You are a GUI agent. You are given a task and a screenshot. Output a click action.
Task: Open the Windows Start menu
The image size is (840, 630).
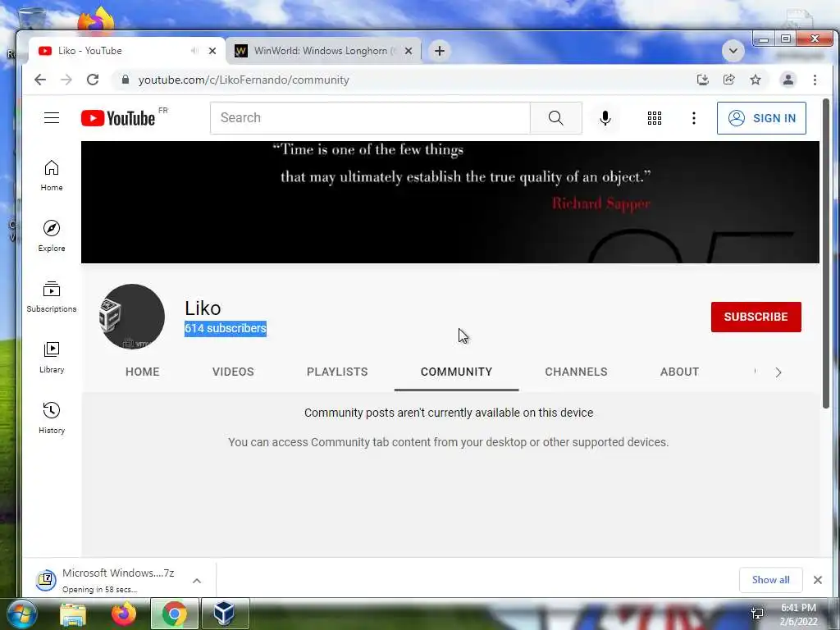pos(21,614)
